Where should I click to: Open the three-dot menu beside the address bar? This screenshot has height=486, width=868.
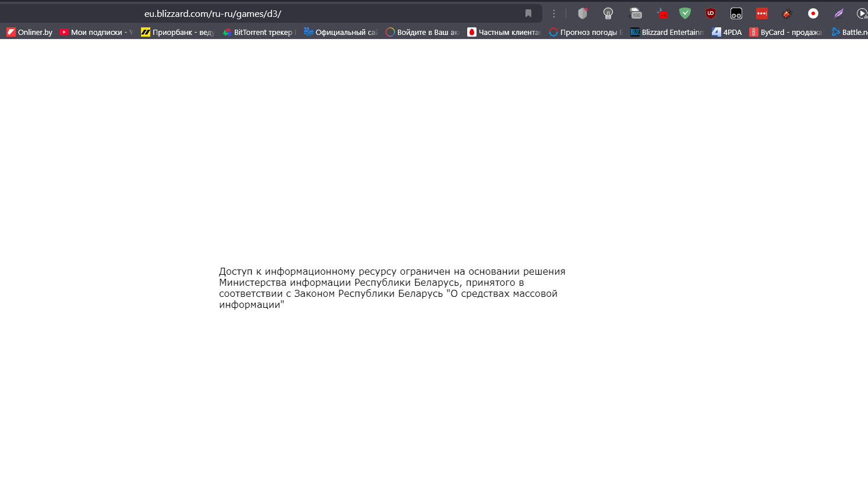click(x=554, y=13)
